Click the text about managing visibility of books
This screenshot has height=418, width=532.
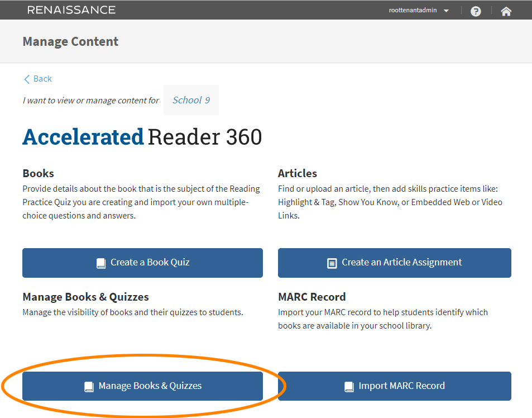pos(133,312)
